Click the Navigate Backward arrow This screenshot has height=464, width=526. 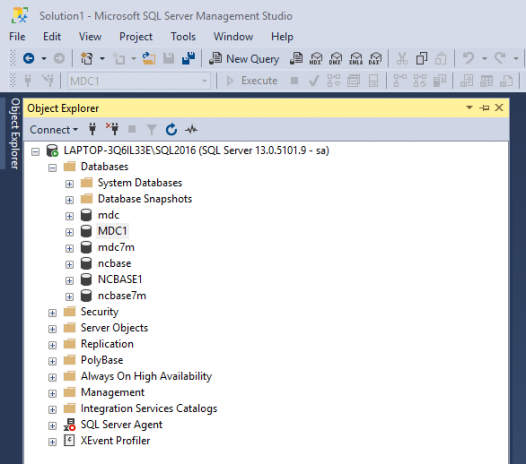coord(29,59)
